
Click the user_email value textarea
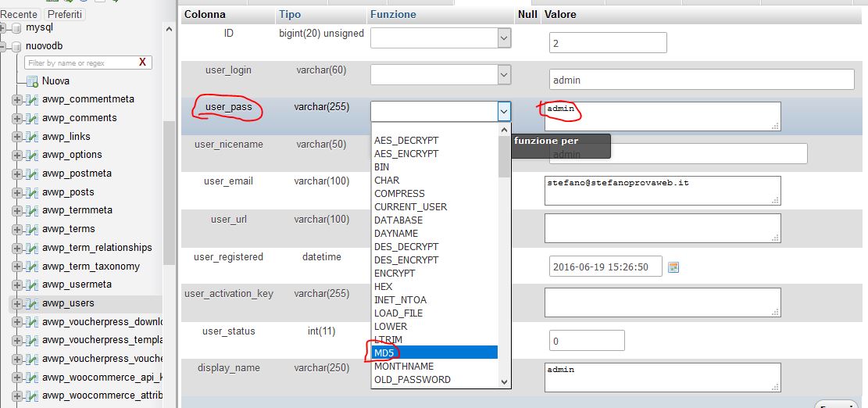(663, 191)
